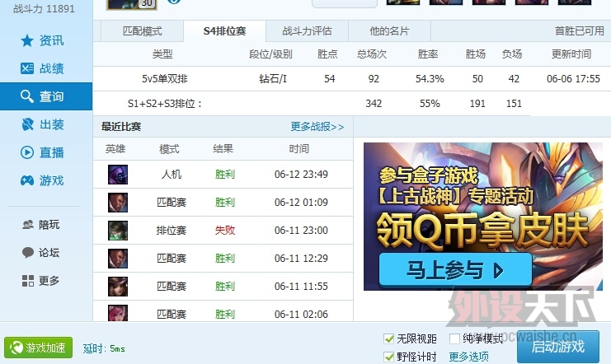This screenshot has height=364, width=611.
Task: Click the 段位/级别 column header
Action: pos(270,54)
